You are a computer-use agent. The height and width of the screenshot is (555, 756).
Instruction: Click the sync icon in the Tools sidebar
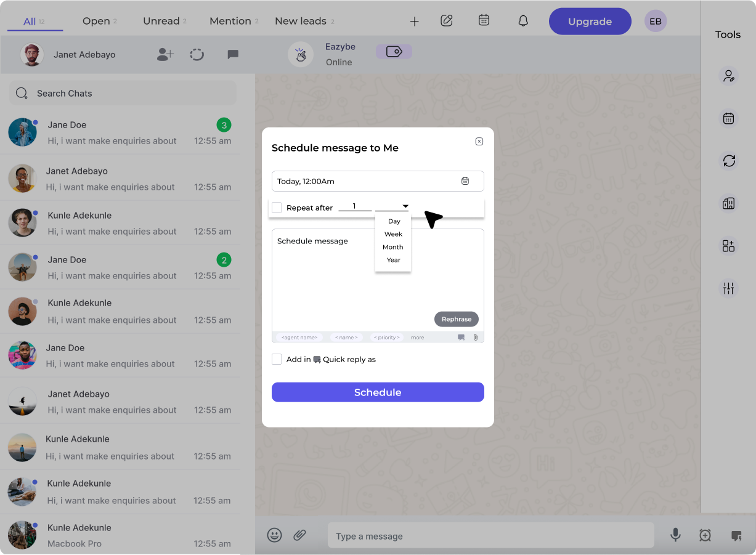click(x=729, y=161)
